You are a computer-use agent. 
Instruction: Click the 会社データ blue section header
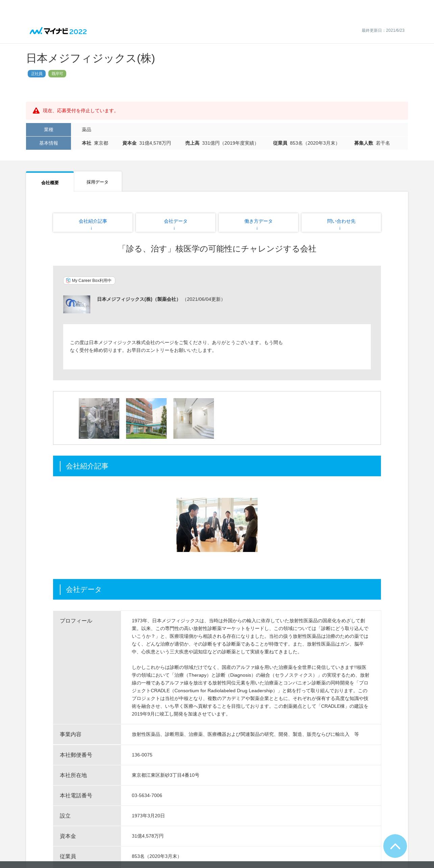(217, 589)
